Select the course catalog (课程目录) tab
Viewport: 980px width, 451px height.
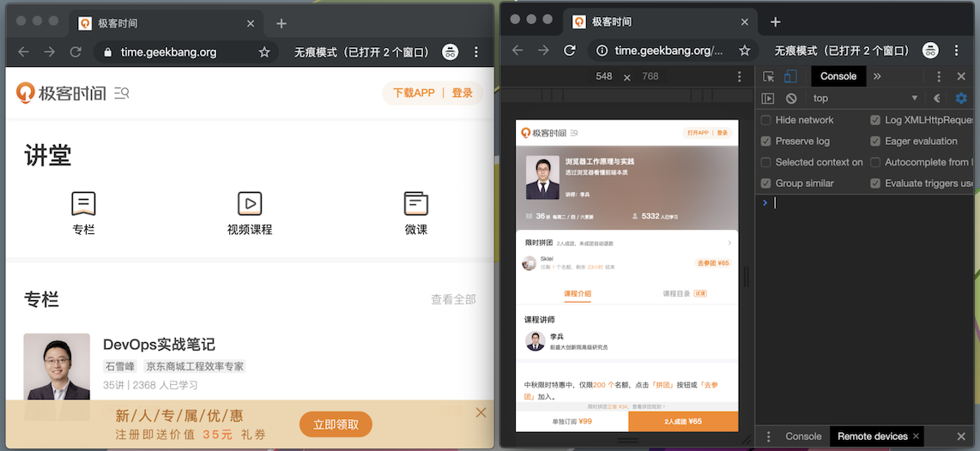click(x=676, y=294)
